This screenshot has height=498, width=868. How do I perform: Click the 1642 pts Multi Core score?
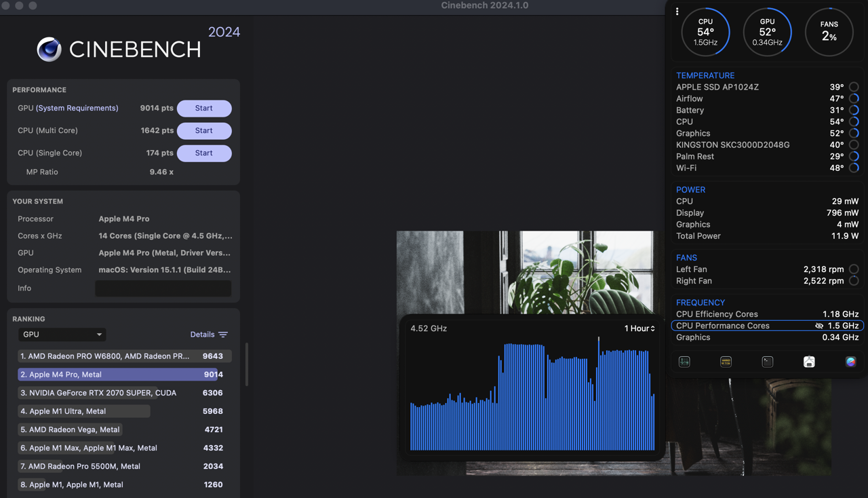click(157, 131)
